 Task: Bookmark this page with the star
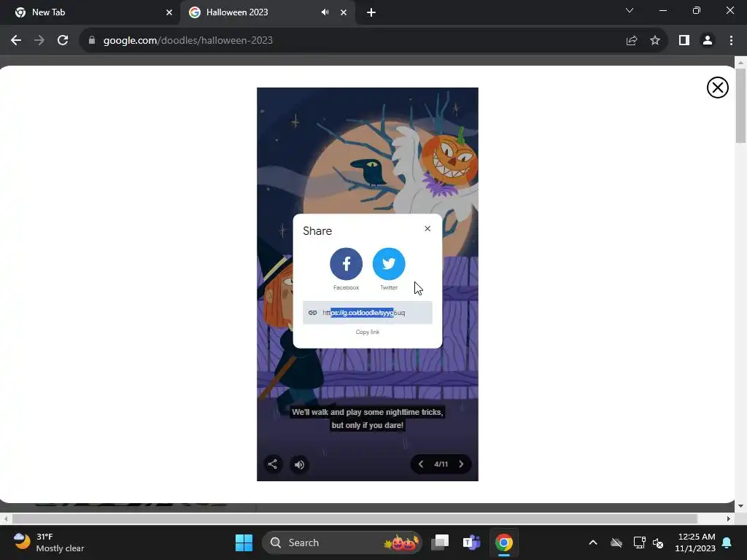[x=655, y=41]
